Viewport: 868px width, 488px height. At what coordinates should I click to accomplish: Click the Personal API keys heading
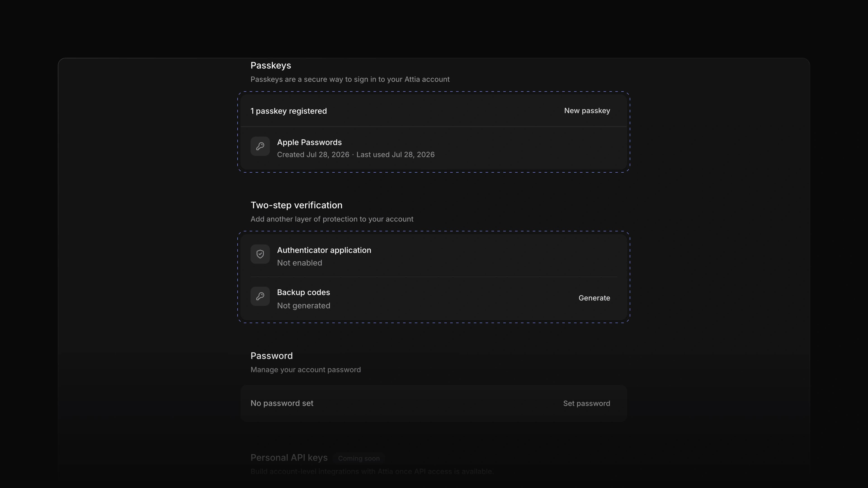tap(289, 458)
